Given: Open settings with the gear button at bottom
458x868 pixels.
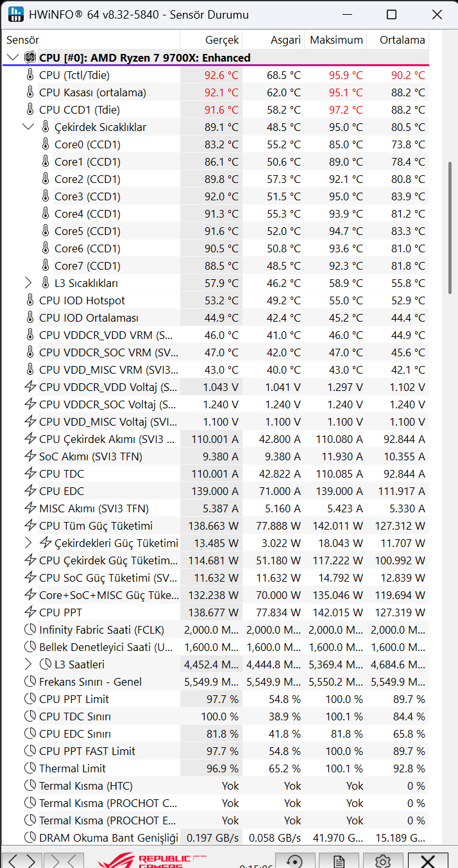Looking at the screenshot, I should 383,861.
